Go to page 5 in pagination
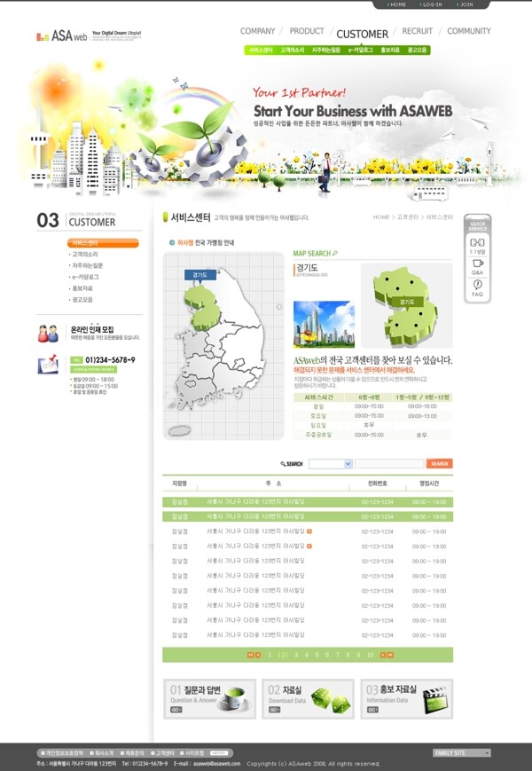Viewport: 532px width, 771px height. [x=317, y=655]
